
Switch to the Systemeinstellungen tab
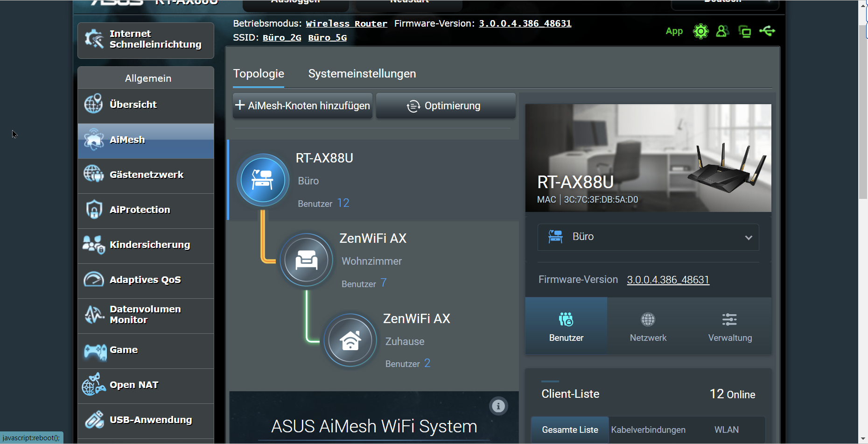362,74
